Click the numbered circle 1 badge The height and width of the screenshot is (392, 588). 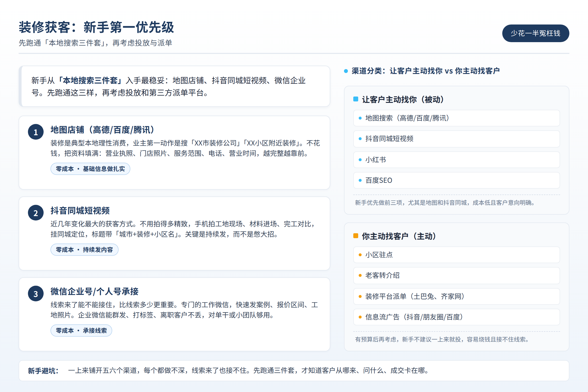coord(36,132)
